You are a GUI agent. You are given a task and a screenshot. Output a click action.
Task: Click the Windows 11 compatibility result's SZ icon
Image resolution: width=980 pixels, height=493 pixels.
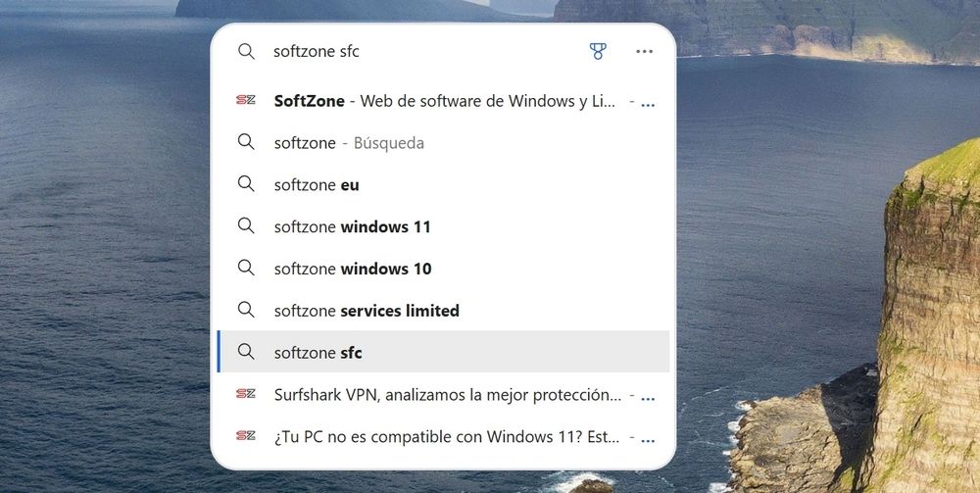pos(246,436)
